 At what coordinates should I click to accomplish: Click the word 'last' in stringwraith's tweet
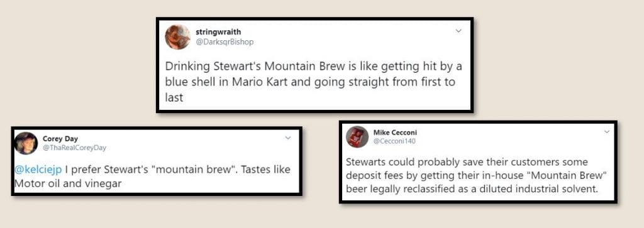(x=174, y=98)
